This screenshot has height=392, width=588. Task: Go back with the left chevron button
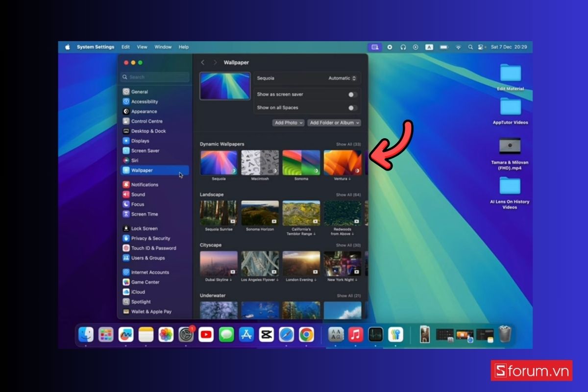pos(203,63)
